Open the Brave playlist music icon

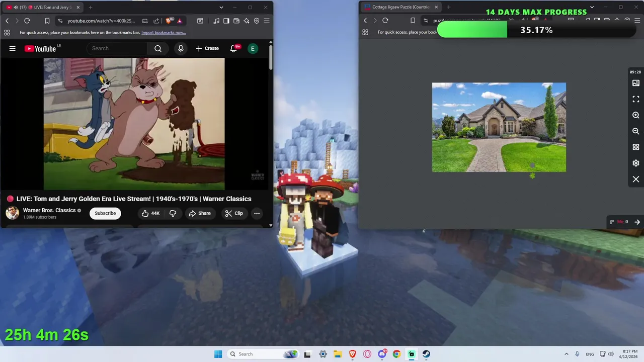point(216,21)
